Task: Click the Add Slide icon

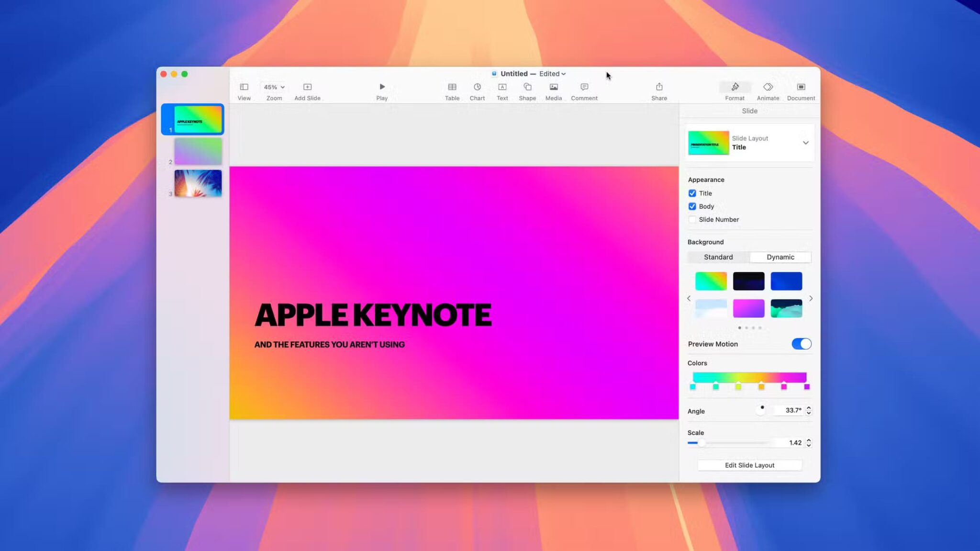Action: [308, 87]
